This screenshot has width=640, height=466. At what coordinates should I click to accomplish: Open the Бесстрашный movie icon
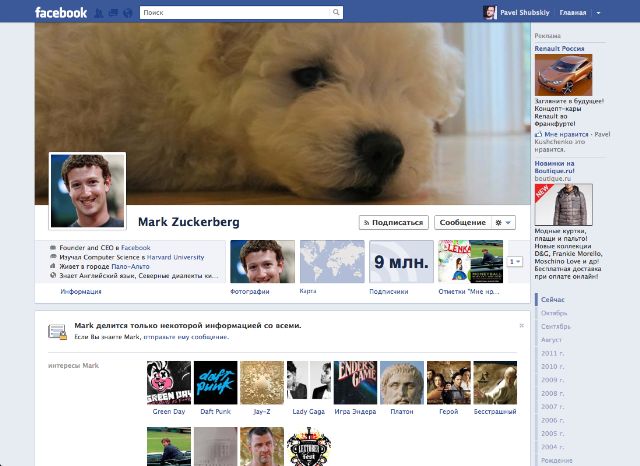(x=495, y=382)
